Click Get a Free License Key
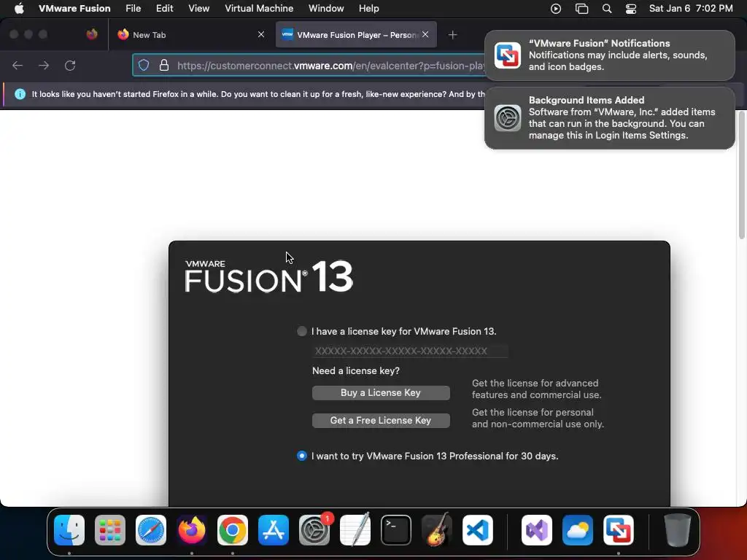The width and height of the screenshot is (747, 560). pos(381,421)
